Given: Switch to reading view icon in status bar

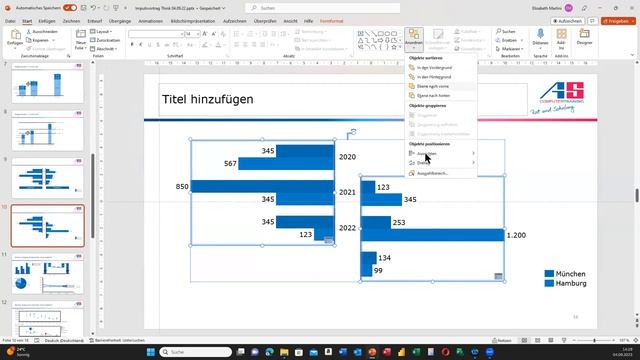Looking at the screenshot, I should click(551, 340).
